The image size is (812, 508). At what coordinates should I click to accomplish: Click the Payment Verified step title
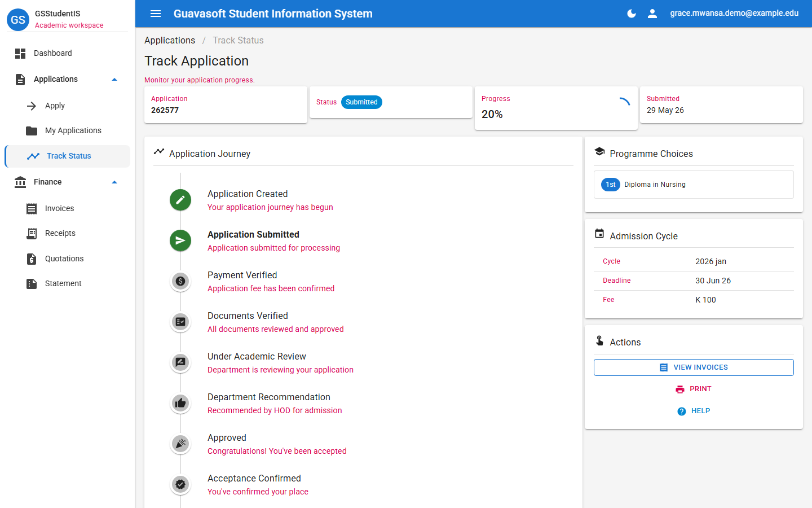tap(242, 275)
